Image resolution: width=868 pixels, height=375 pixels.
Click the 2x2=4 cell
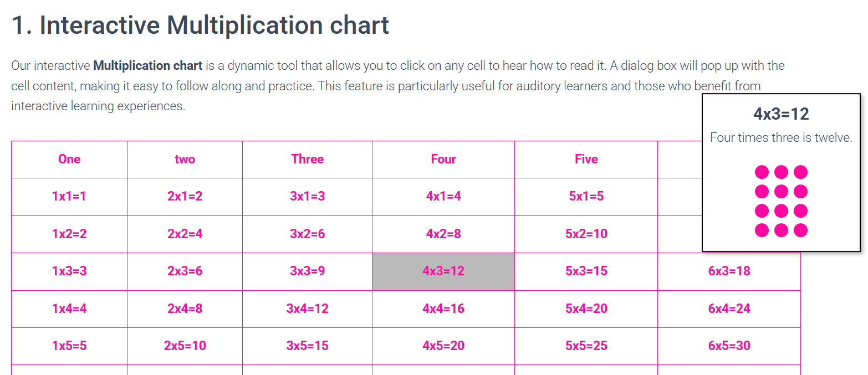pyautogui.click(x=185, y=234)
